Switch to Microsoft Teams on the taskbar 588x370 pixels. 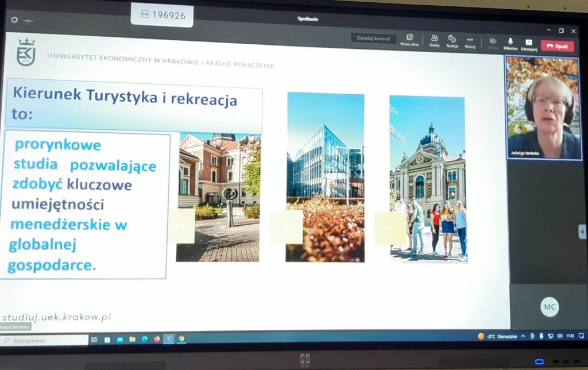coord(169,339)
